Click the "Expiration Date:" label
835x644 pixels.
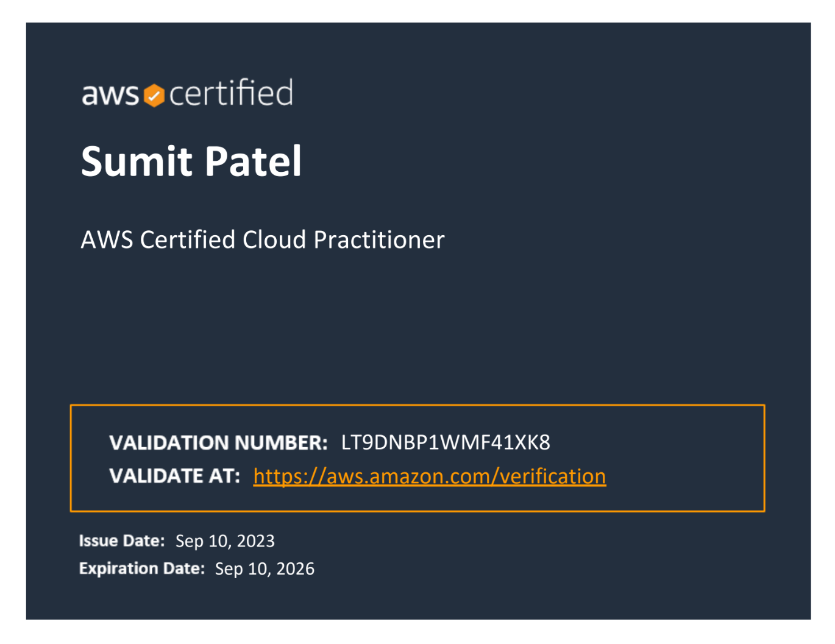pos(142,568)
